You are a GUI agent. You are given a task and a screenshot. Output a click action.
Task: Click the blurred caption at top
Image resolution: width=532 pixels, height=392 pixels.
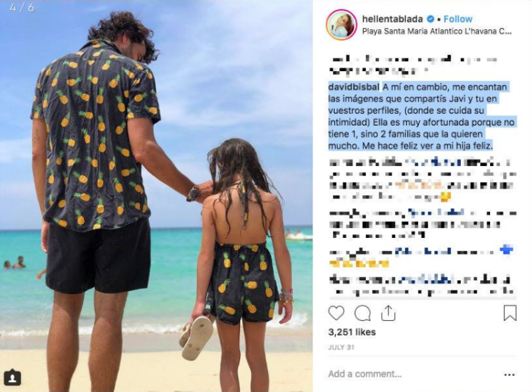click(x=414, y=65)
